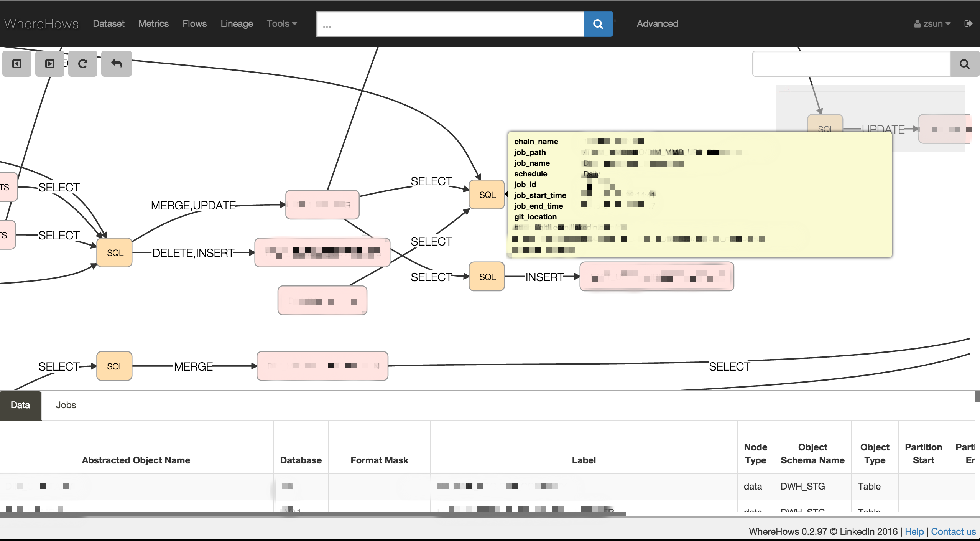980x541 pixels.
Task: Expand the zsun user menu
Action: (932, 24)
